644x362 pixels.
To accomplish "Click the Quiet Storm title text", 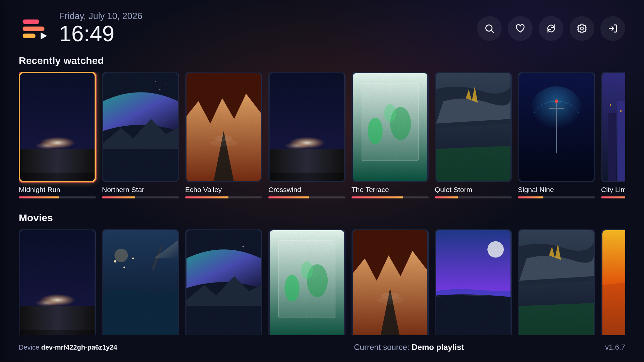I will click(x=453, y=190).
